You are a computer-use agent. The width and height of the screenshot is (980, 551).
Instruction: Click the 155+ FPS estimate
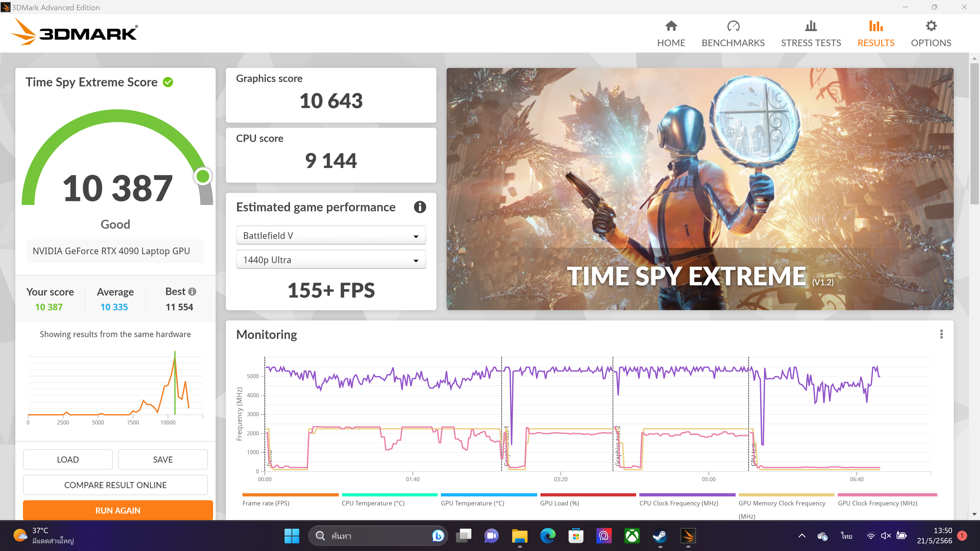point(331,290)
